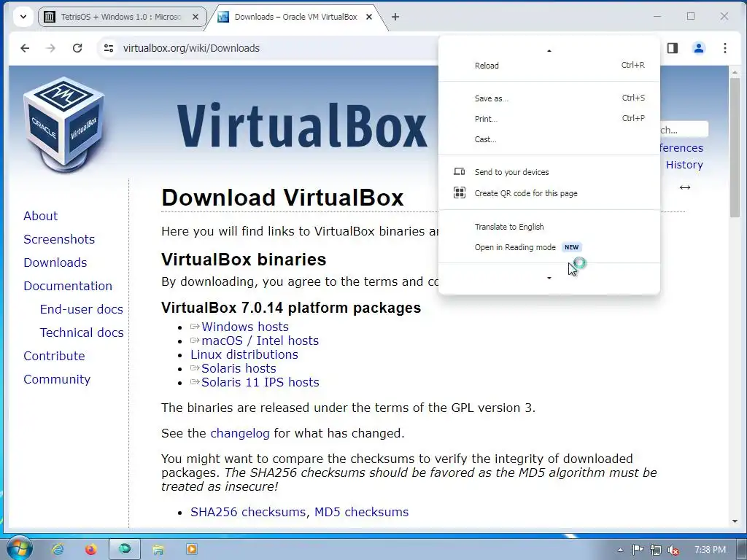
Task: Click the History link
Action: click(x=684, y=165)
